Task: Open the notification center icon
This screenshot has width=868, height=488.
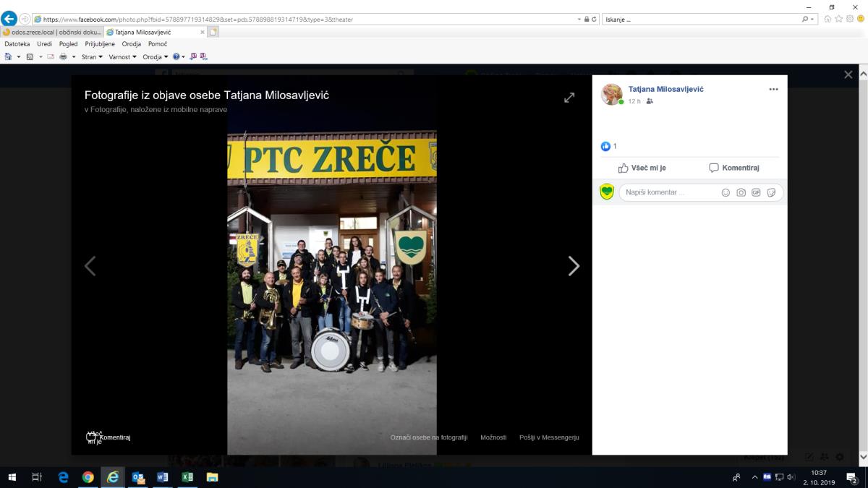Action: [852, 477]
